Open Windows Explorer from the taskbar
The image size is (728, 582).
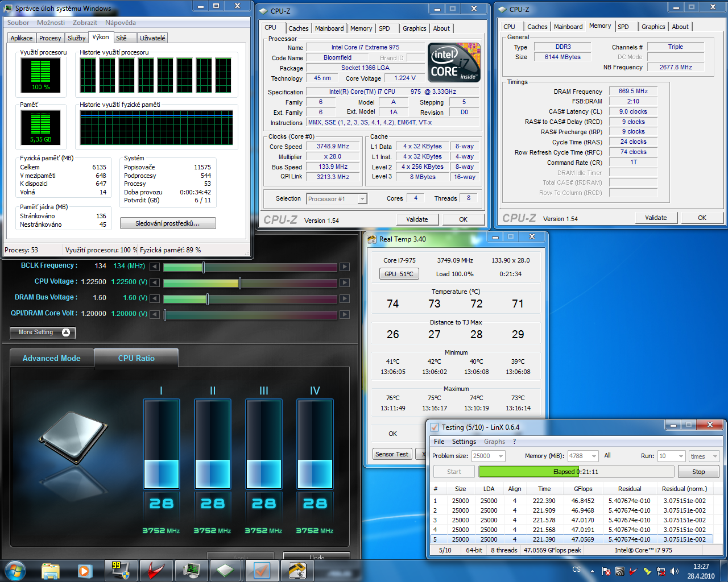click(51, 571)
